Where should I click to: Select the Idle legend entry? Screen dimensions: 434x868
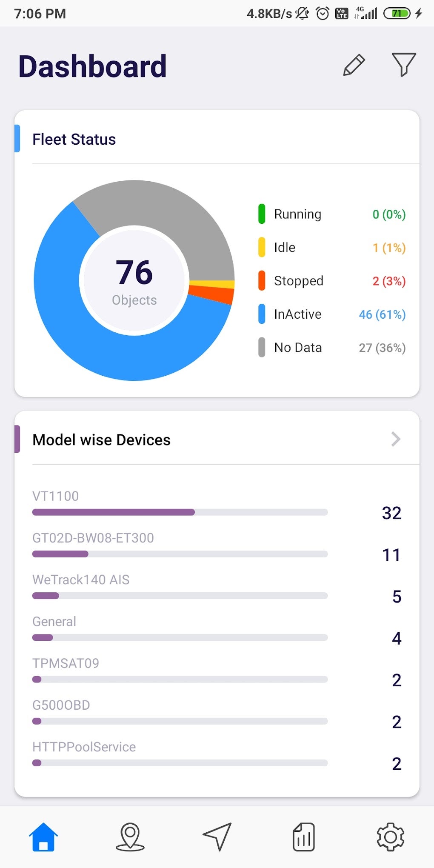click(x=285, y=247)
